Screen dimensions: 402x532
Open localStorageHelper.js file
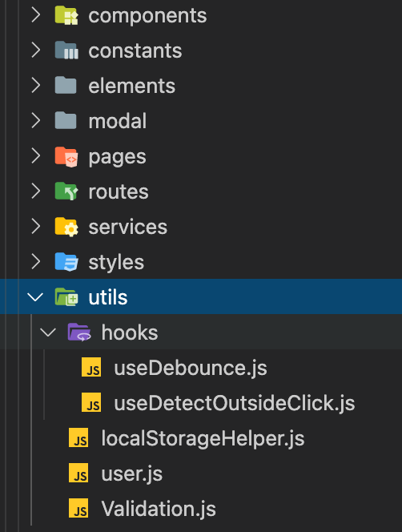(203, 438)
